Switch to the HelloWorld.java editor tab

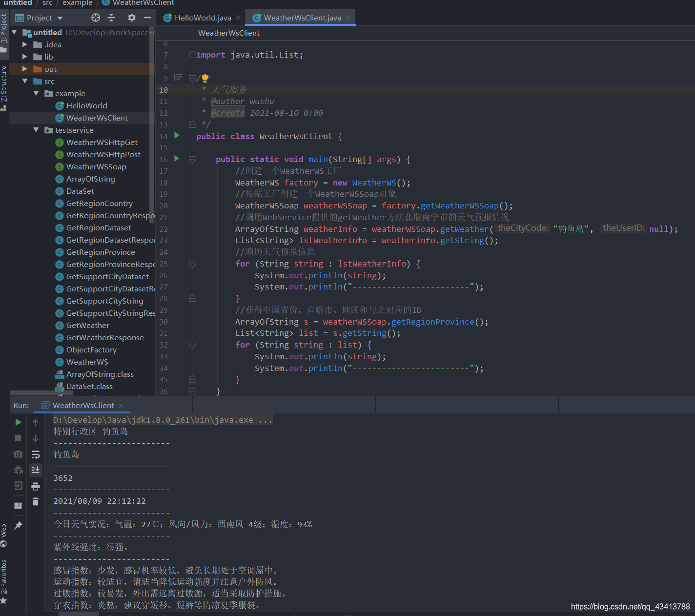203,18
